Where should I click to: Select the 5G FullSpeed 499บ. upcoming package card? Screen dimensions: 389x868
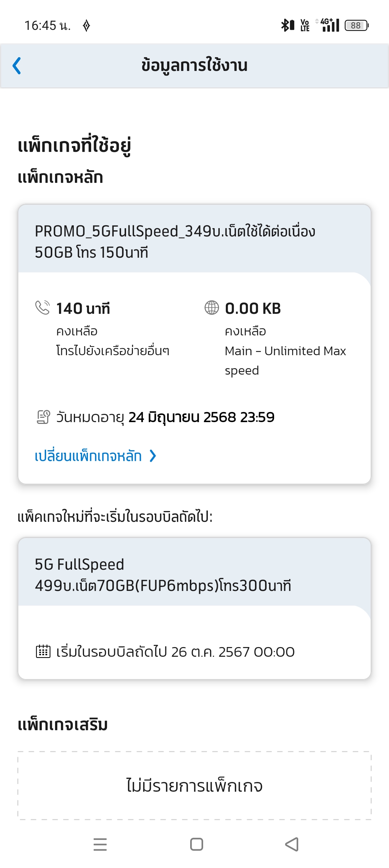click(x=194, y=608)
